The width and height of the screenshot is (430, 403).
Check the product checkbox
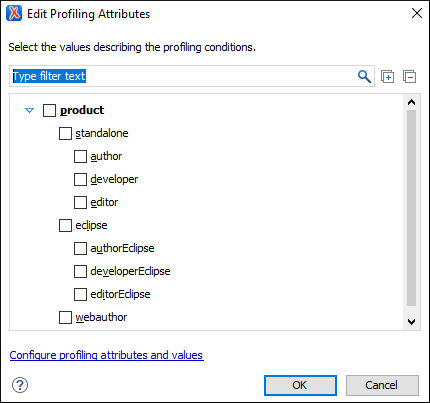(x=49, y=110)
